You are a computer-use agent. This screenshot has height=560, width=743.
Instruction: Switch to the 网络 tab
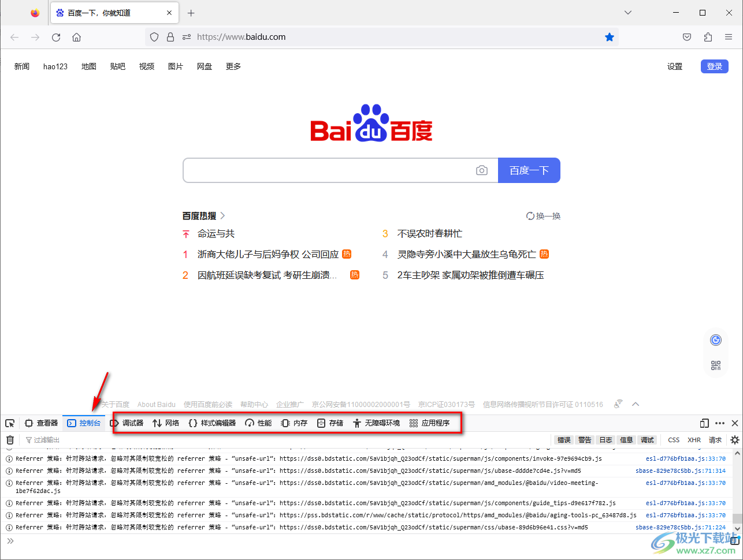click(166, 423)
